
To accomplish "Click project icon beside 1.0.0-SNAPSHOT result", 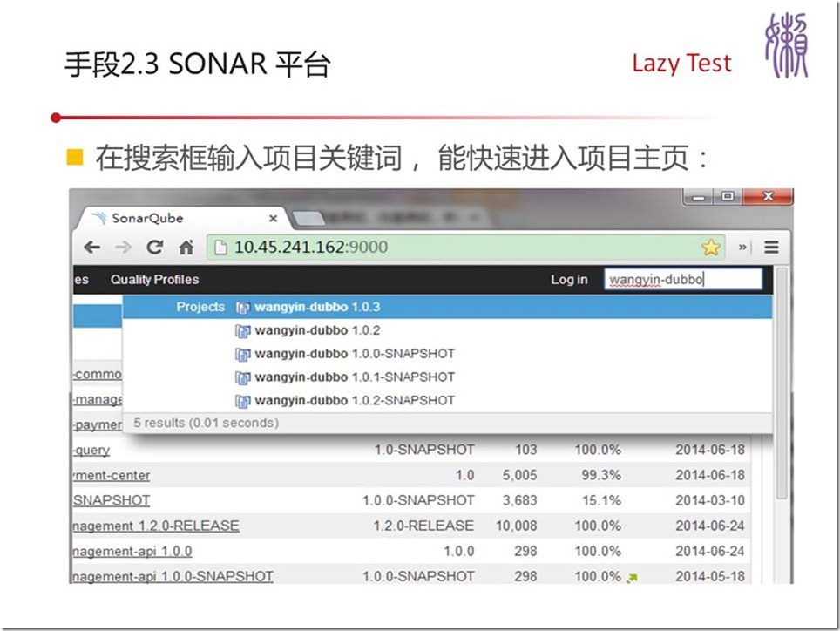I will [243, 354].
